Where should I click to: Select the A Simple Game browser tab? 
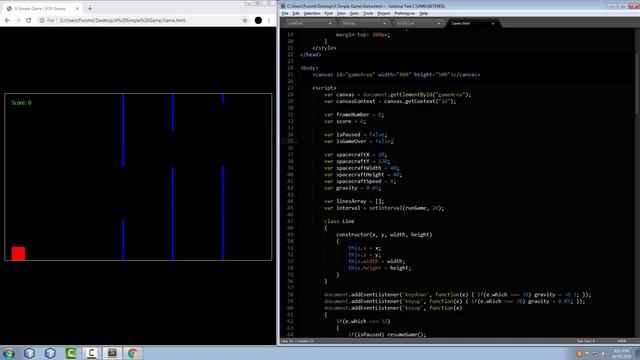click(x=42, y=8)
